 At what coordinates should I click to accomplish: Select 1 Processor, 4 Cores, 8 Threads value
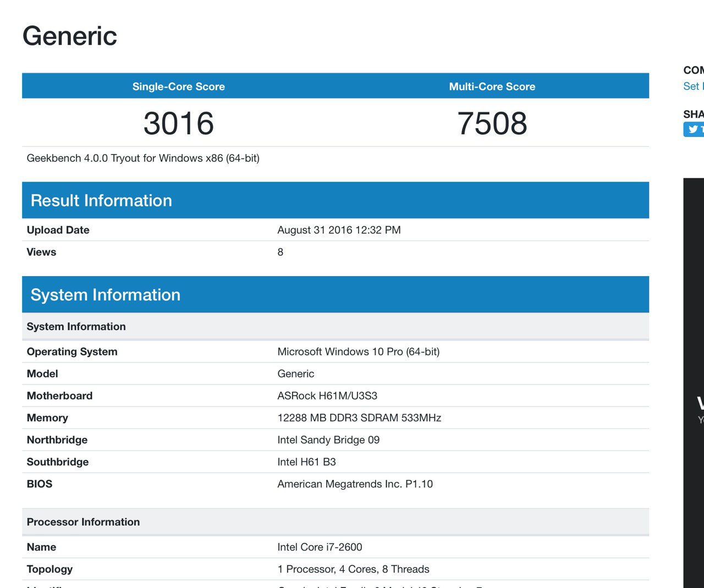(x=353, y=569)
